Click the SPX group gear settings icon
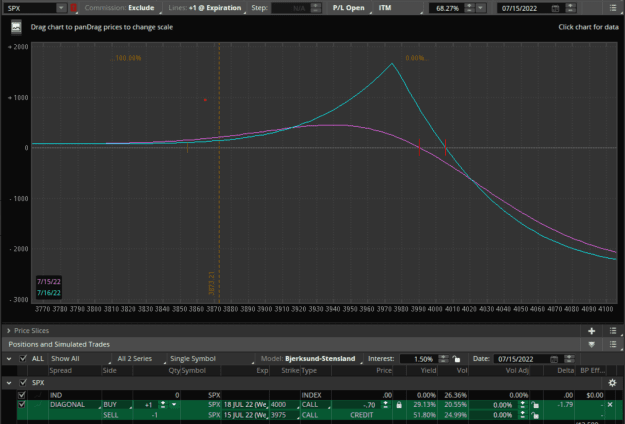 [612, 383]
